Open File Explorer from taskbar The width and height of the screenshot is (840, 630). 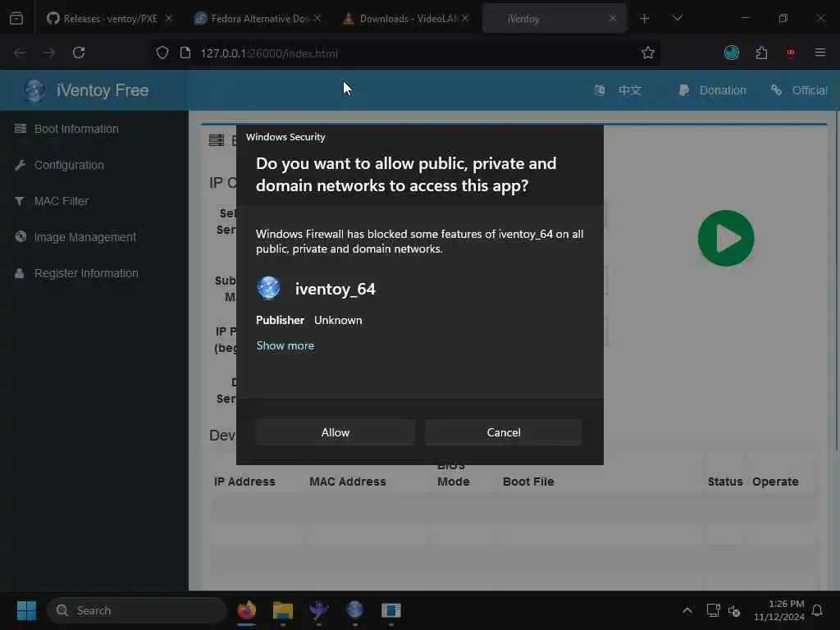pos(282,610)
